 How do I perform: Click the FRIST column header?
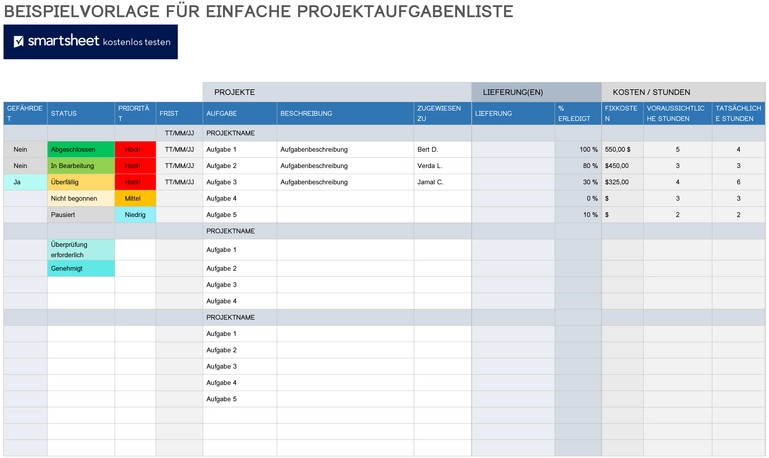[179, 113]
